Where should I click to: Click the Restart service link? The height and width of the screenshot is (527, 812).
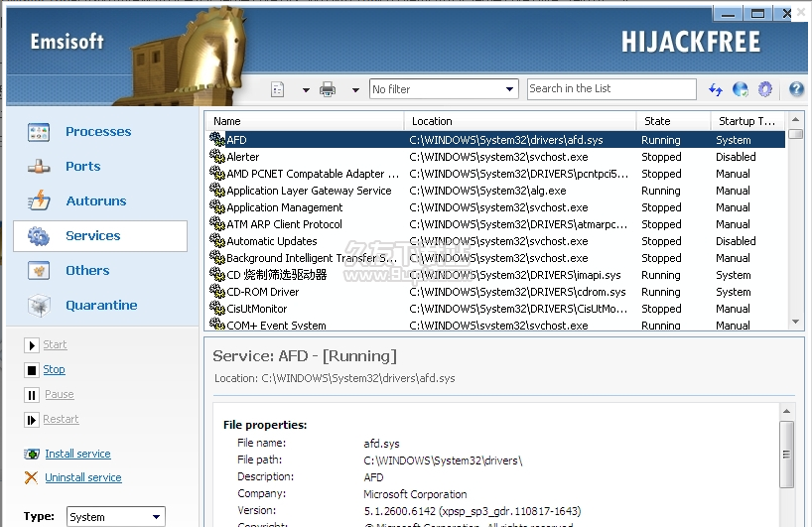coord(61,420)
